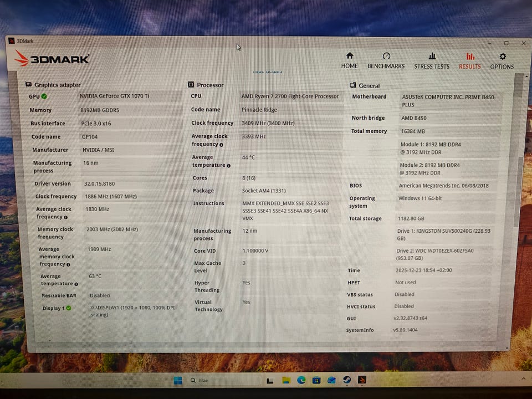Select the BIOS value 'American Megatrends Inc. 06/08/2018'
The image size is (532, 399).
pyautogui.click(x=443, y=186)
